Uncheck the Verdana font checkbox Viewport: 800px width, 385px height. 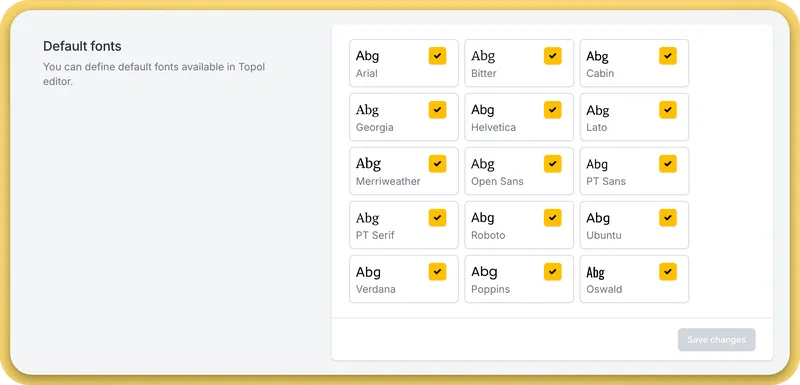437,272
